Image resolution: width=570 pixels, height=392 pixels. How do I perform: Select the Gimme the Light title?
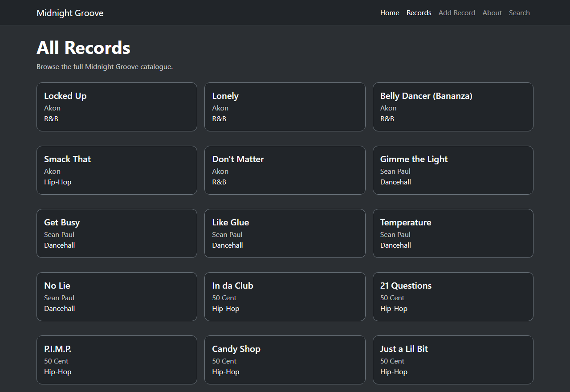[414, 159]
